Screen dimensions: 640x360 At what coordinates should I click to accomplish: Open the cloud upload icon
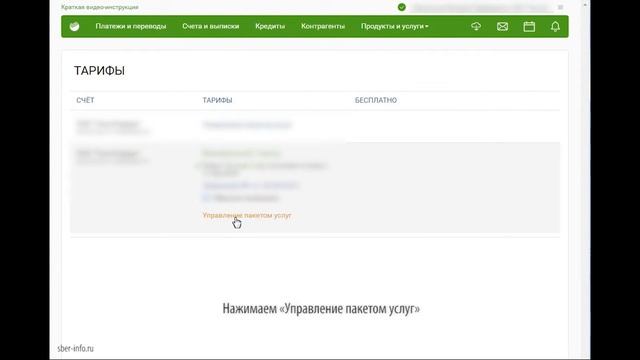[476, 27]
